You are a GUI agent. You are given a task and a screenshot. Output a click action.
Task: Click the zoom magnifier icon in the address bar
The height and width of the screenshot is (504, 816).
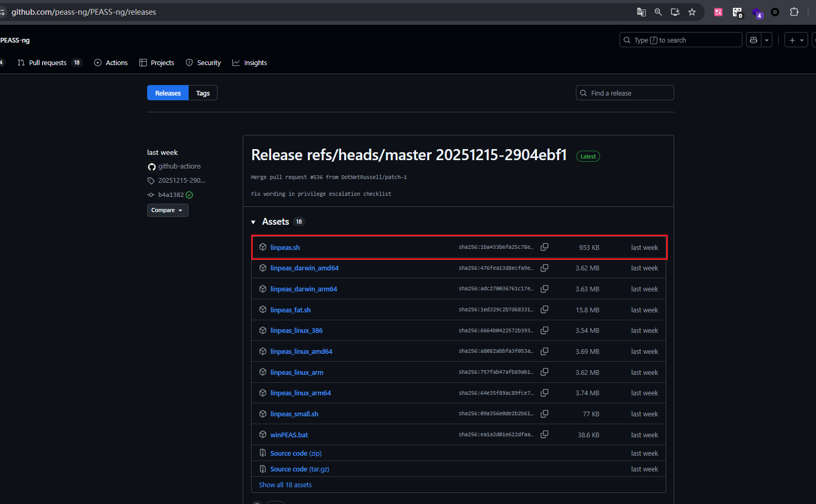tap(658, 12)
